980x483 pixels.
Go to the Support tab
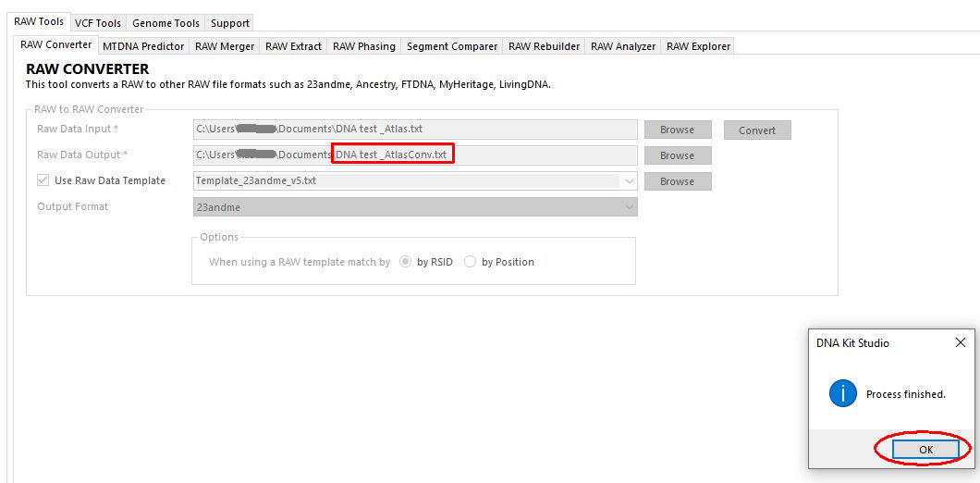point(229,23)
